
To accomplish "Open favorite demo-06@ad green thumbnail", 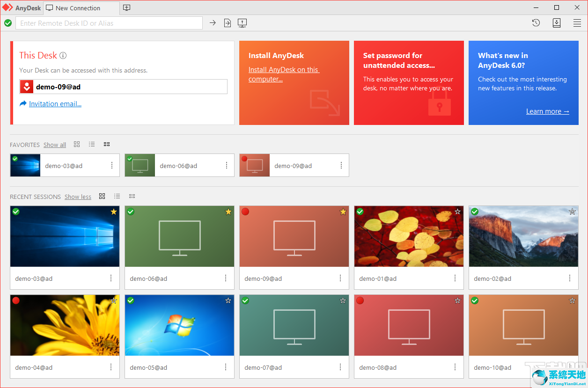I will 140,165.
